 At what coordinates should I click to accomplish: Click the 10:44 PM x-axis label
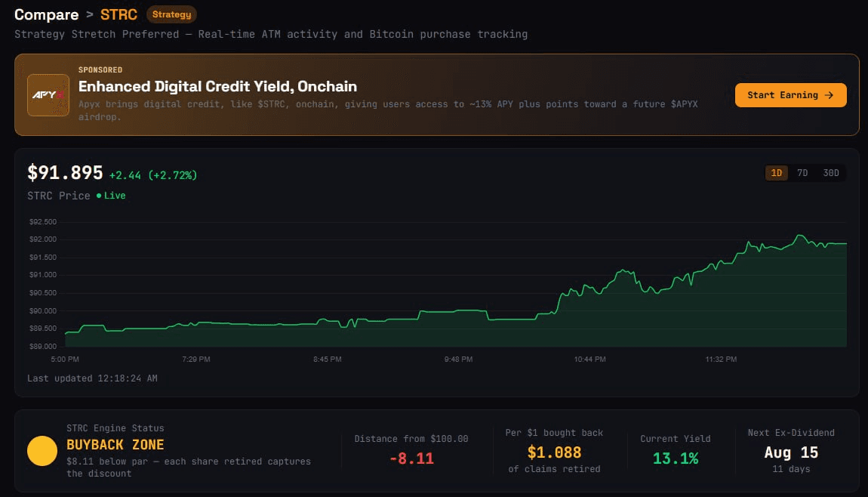click(x=589, y=360)
